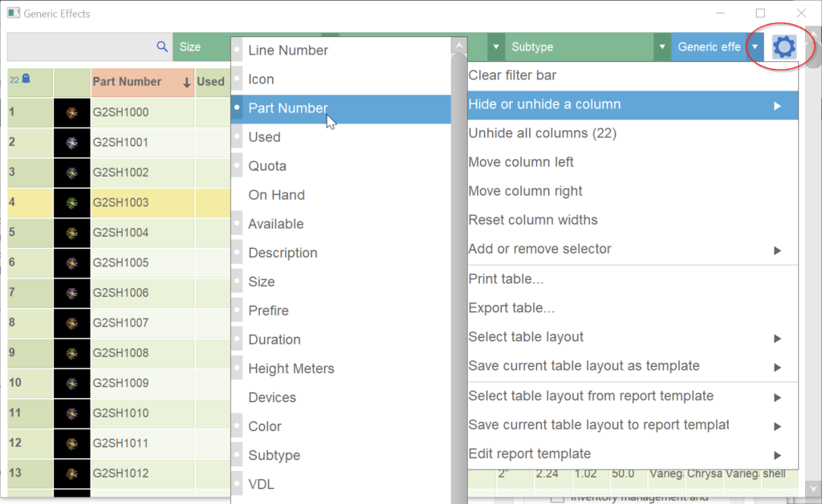The height and width of the screenshot is (504, 822).
Task: Click the search input field
Action: tap(80, 47)
